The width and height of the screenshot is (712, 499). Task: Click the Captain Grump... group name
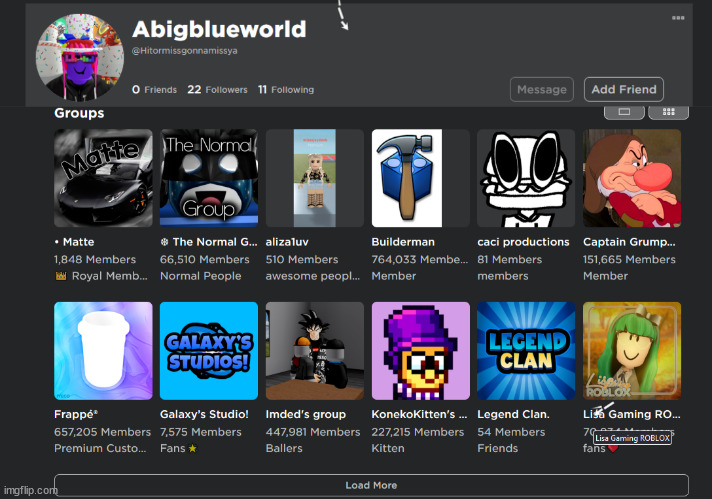[x=629, y=242]
